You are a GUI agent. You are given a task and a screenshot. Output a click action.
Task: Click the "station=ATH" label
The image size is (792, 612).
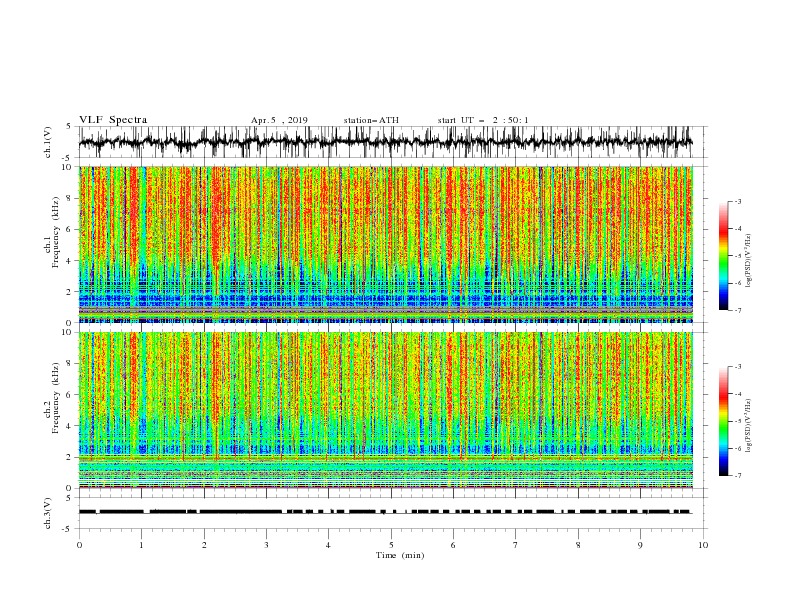coord(371,120)
